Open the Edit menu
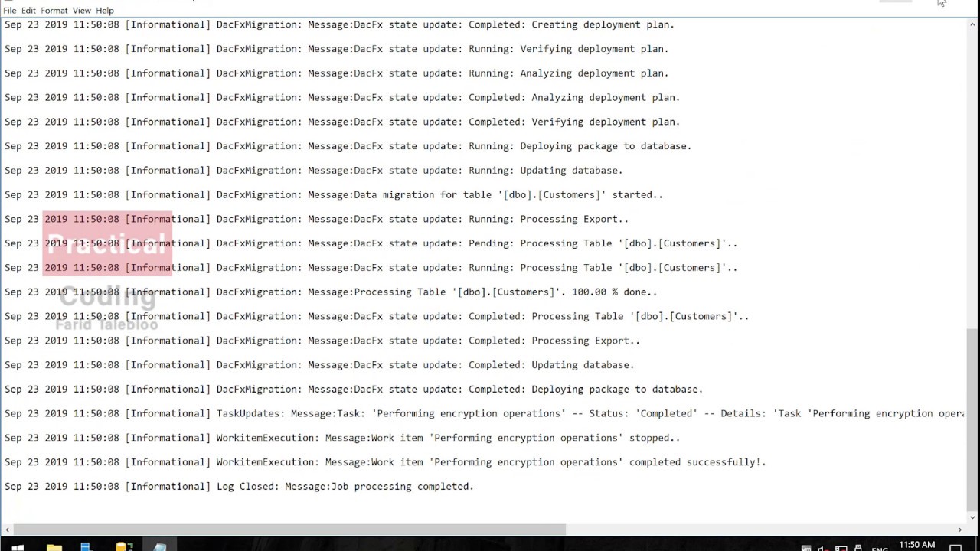This screenshot has width=980, height=551. (28, 11)
